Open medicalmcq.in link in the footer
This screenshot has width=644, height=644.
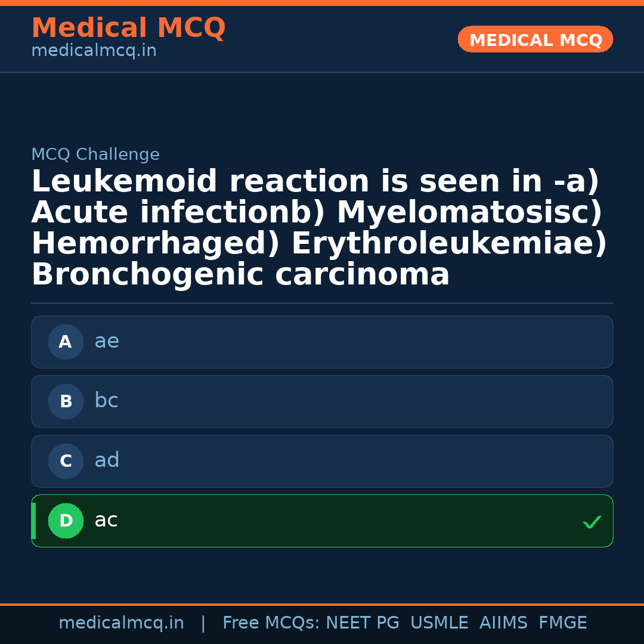click(121, 623)
